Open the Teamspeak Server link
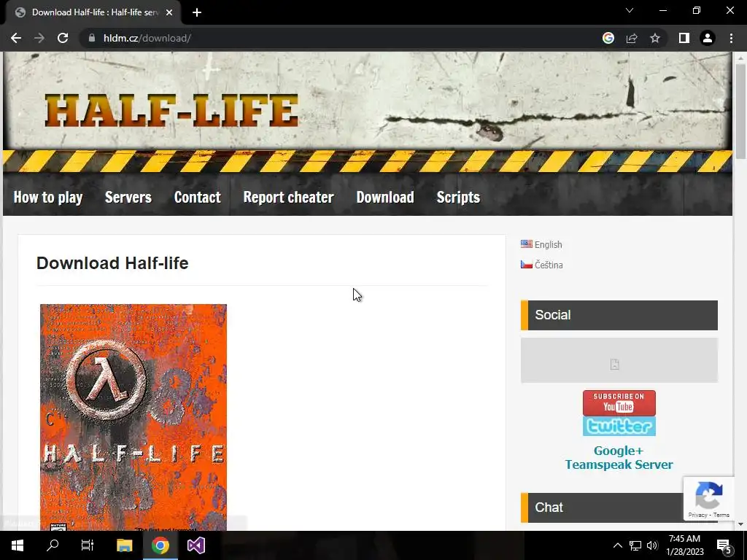747x560 pixels. [x=619, y=464]
